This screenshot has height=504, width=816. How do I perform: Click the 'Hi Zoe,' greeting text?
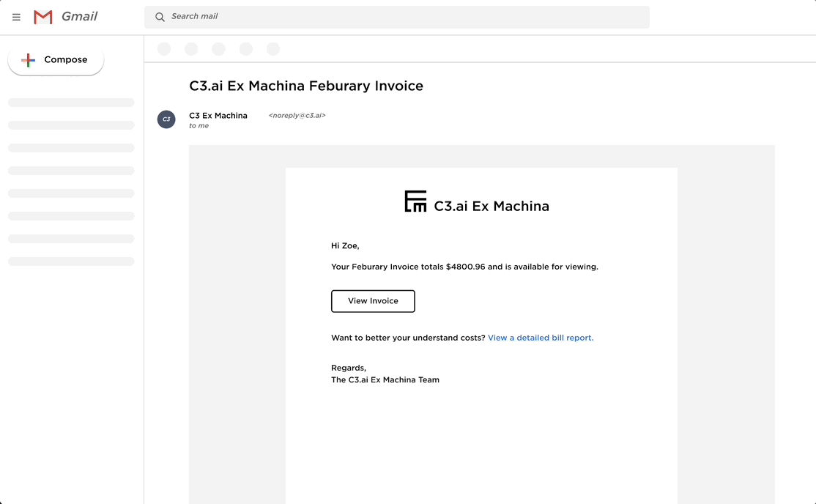tap(345, 245)
